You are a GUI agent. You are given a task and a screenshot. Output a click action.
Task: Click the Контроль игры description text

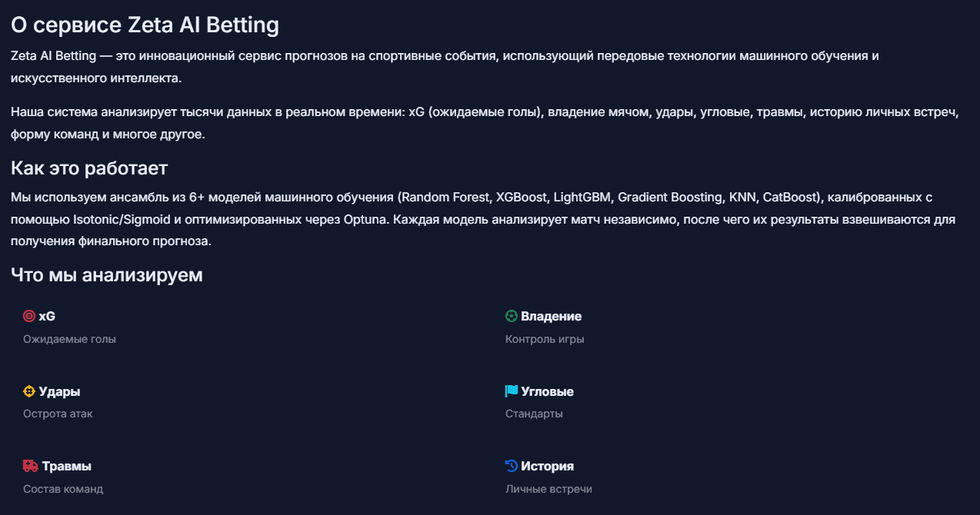coord(545,339)
